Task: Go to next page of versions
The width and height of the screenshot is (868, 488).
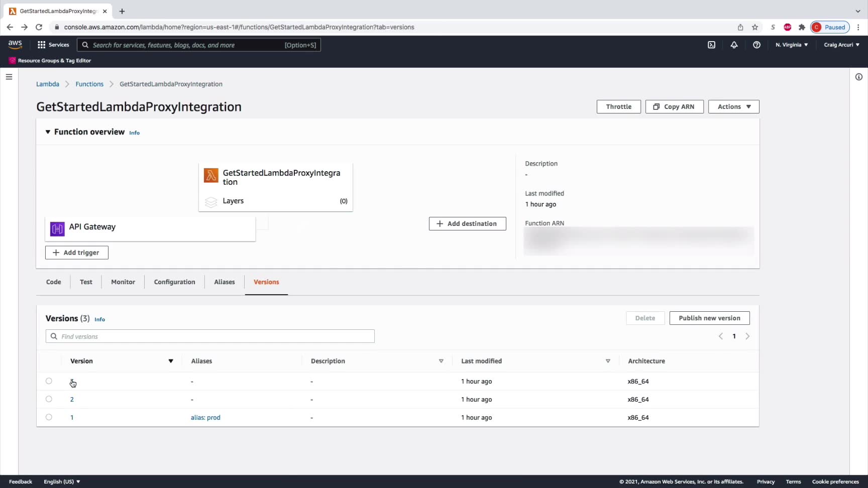Action: pos(747,336)
